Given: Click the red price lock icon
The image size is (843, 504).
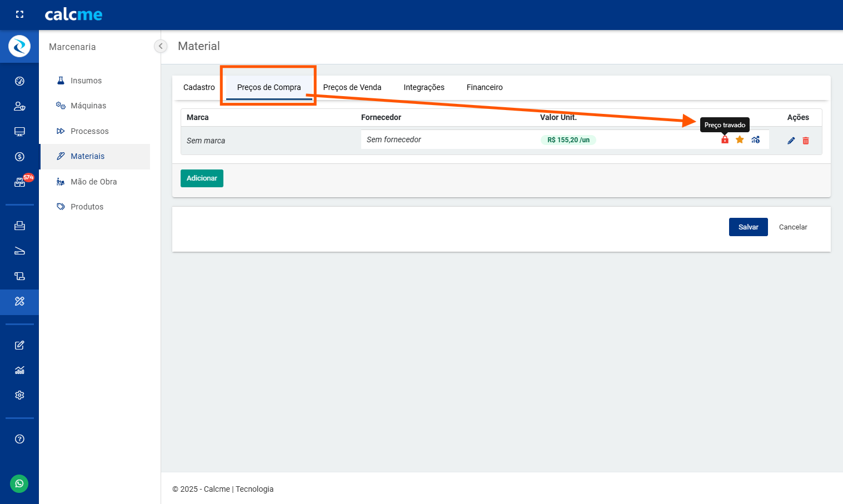Looking at the screenshot, I should click(x=725, y=140).
